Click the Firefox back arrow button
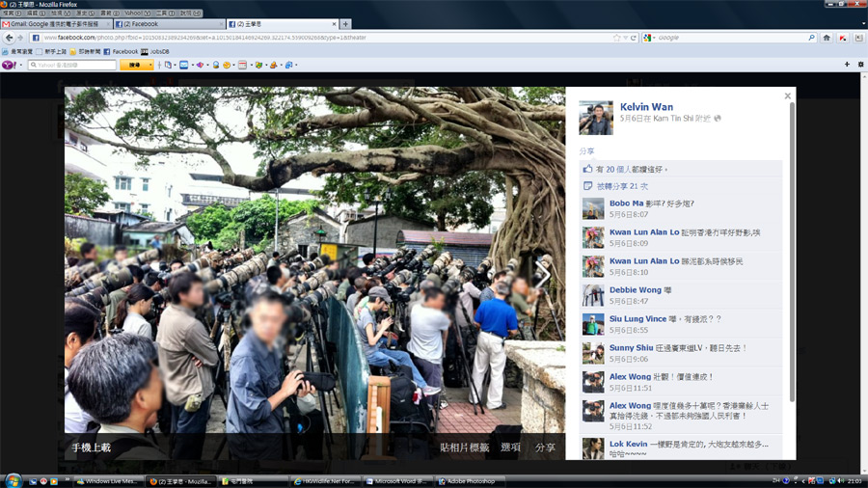 coord(9,38)
